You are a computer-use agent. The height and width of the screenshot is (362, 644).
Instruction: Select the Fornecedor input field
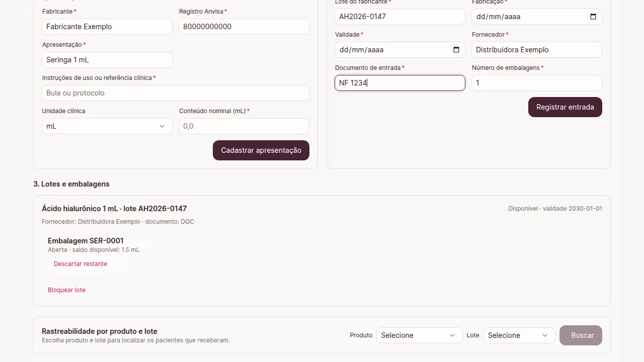(x=537, y=50)
